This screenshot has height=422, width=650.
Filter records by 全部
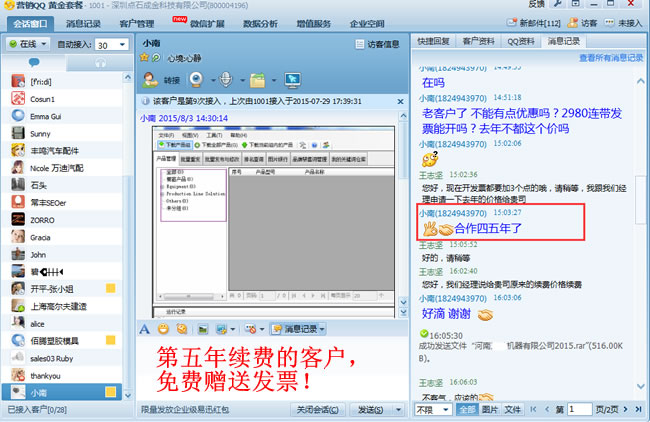[467, 410]
